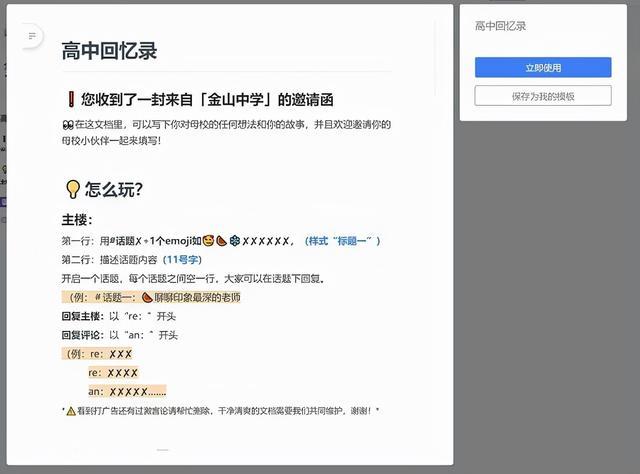Click the 看到打广告 warning note text
The width and height of the screenshot is (640, 474).
224,411
